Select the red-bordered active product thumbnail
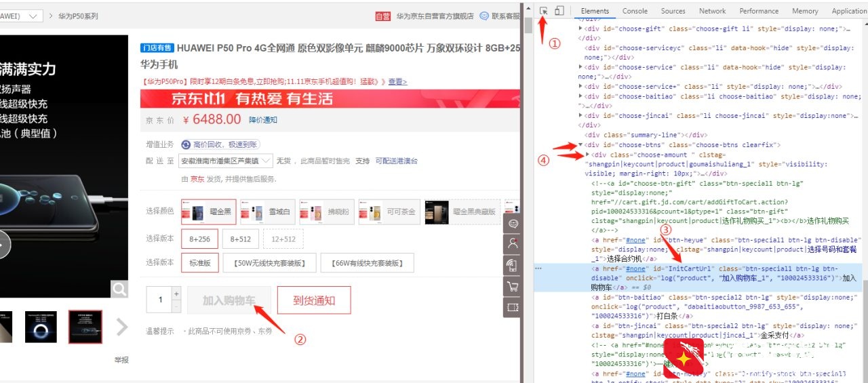 [x=85, y=327]
